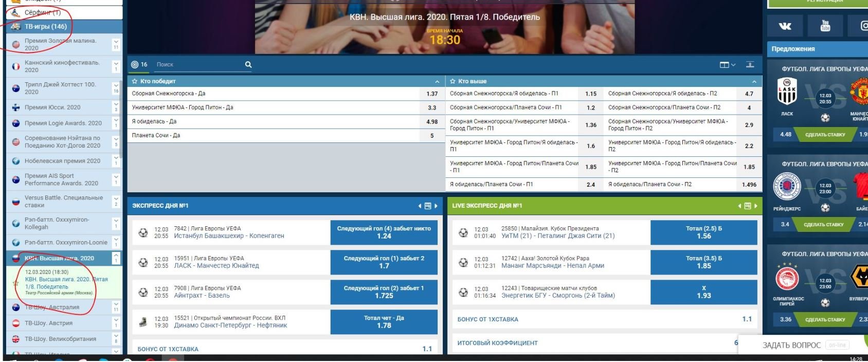
Task: Open the ТВ-игры (146) sidebar section
Action: coord(45,26)
